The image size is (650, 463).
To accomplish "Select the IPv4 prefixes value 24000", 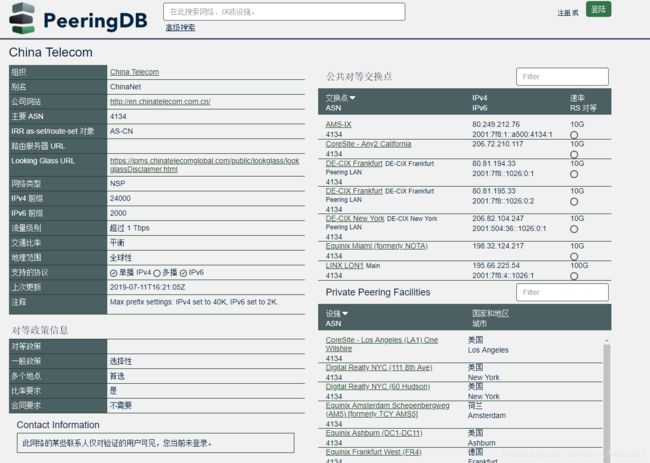I will (120, 198).
